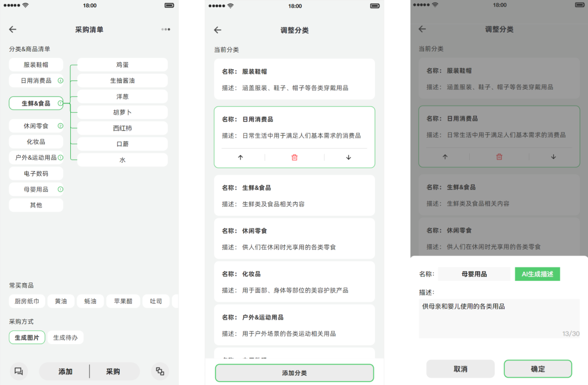
Task: Click the chat bubble icon at bottom left
Action: click(19, 371)
